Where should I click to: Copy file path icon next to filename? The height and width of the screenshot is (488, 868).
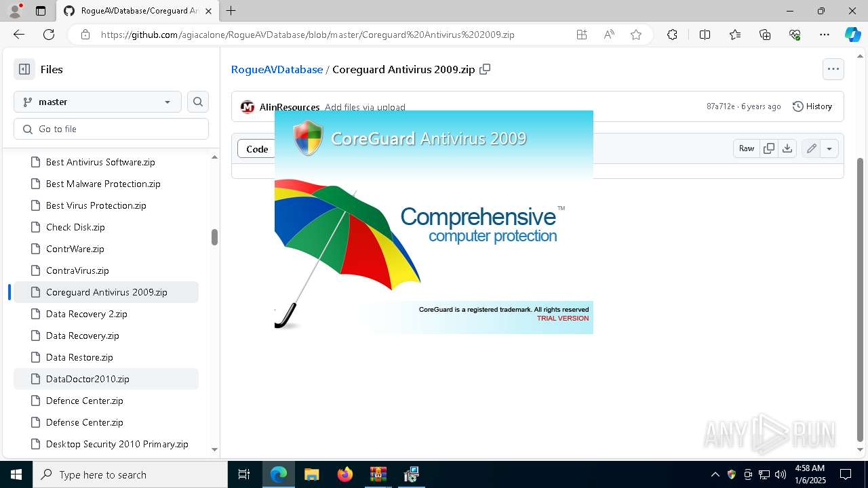(485, 69)
